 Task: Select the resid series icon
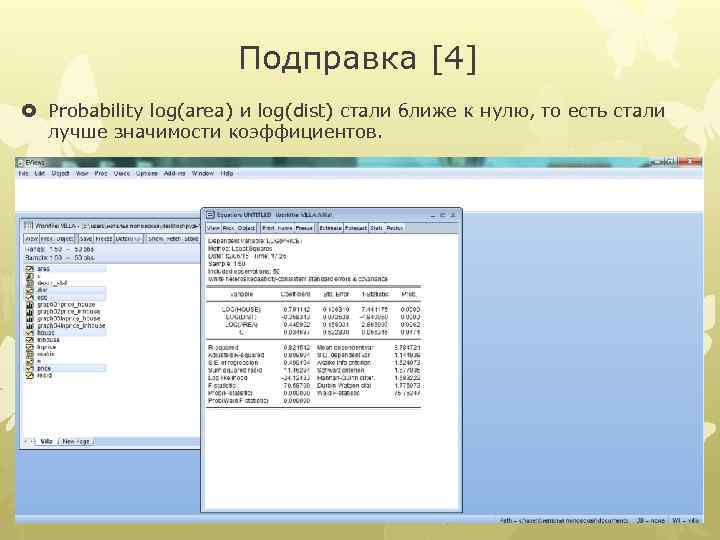(30, 376)
